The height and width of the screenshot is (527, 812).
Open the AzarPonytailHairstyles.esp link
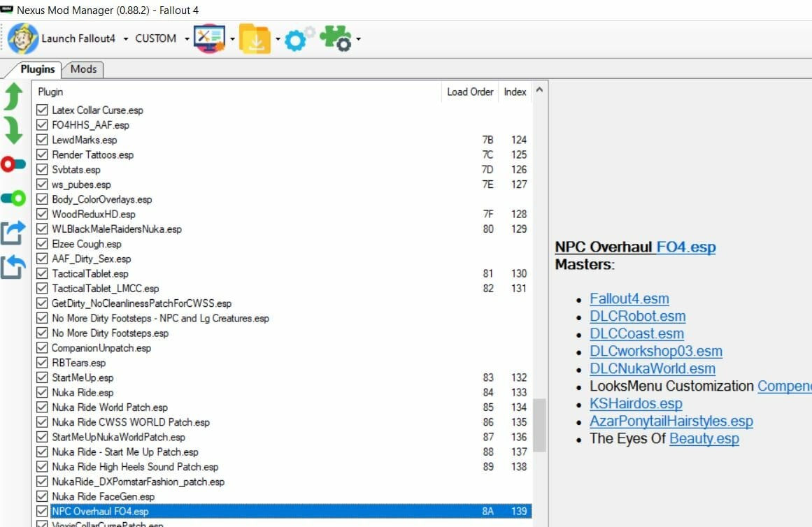coord(671,421)
